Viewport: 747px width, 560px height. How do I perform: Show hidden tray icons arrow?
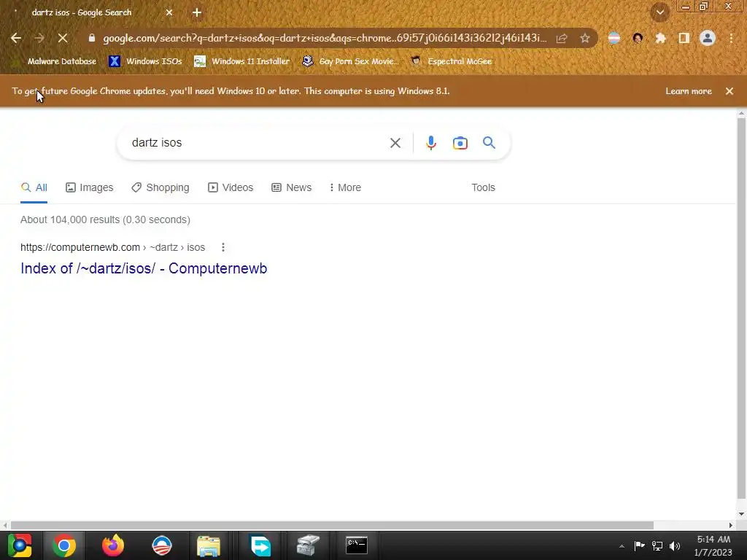click(622, 546)
